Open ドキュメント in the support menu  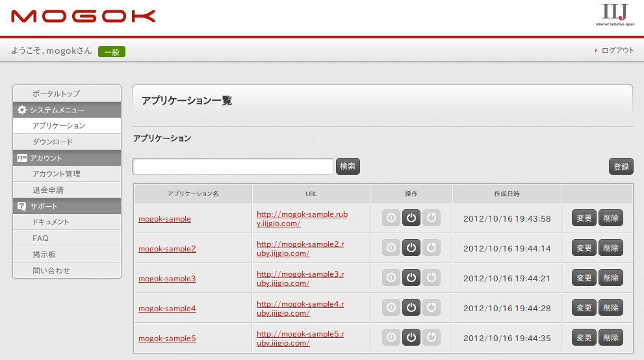point(67,222)
